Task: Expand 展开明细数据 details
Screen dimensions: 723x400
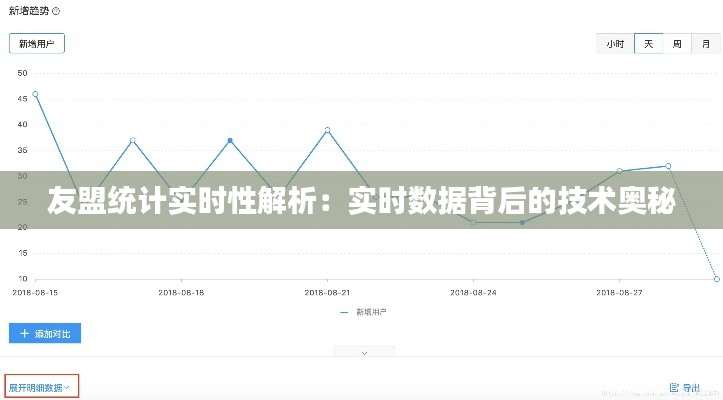Action: point(41,388)
